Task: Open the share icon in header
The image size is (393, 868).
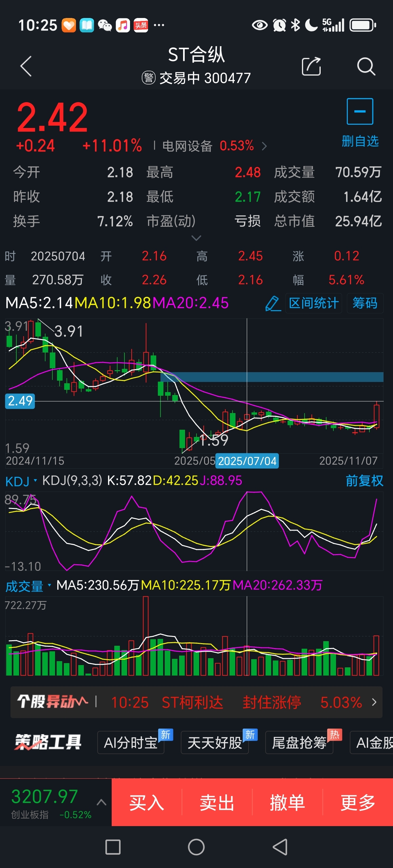Action: tap(311, 66)
